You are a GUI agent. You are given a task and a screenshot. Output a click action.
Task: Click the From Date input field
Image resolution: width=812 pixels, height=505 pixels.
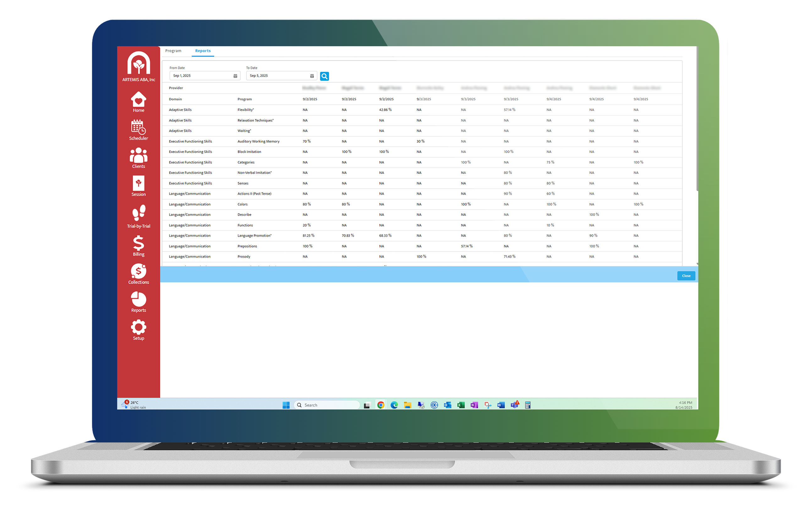point(205,76)
